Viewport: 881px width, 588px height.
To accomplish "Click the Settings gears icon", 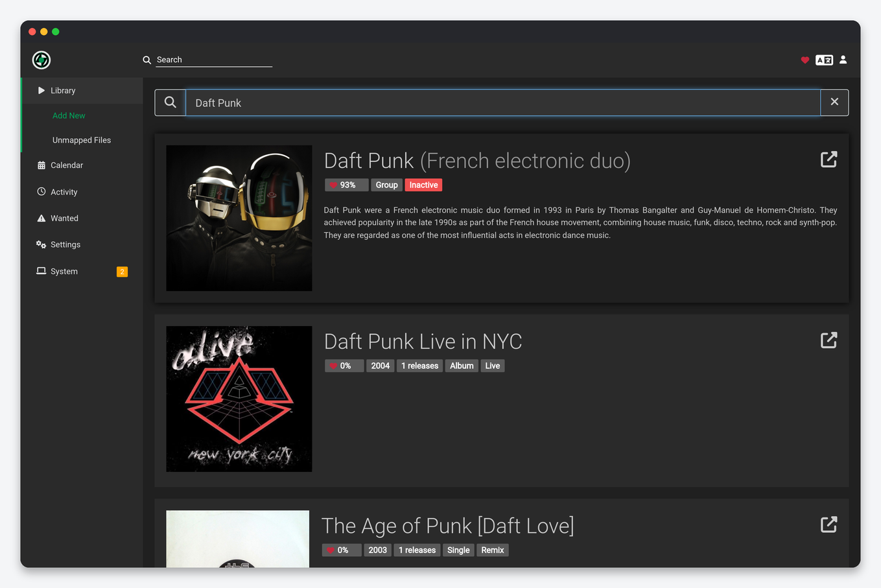I will [x=41, y=244].
